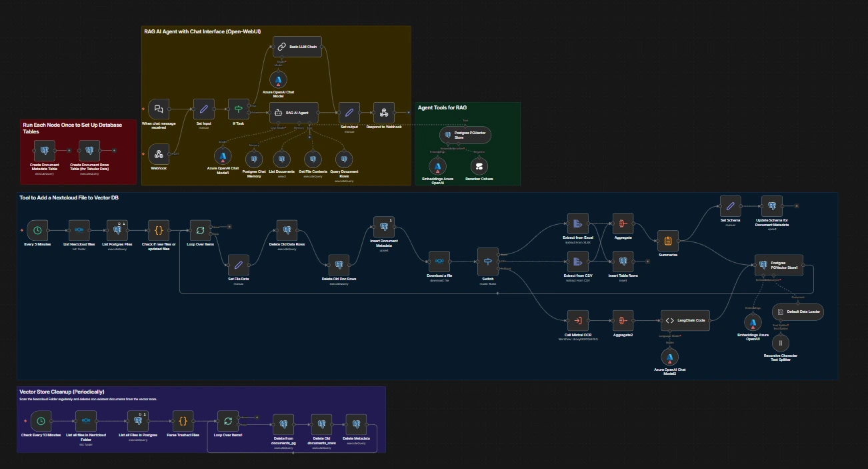Open the Parse Trashed Files node
This screenshot has width=868, height=469.
coord(183,421)
